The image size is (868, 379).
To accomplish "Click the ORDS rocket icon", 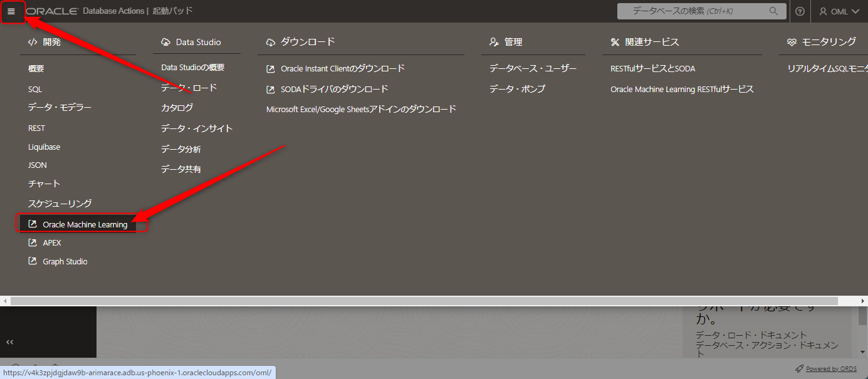I will [x=799, y=369].
